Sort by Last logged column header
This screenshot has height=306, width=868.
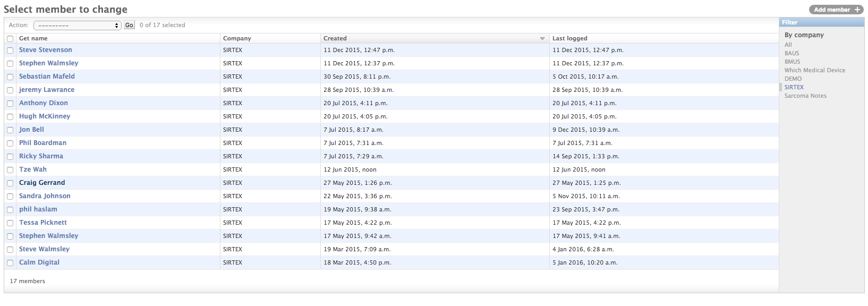(x=569, y=38)
